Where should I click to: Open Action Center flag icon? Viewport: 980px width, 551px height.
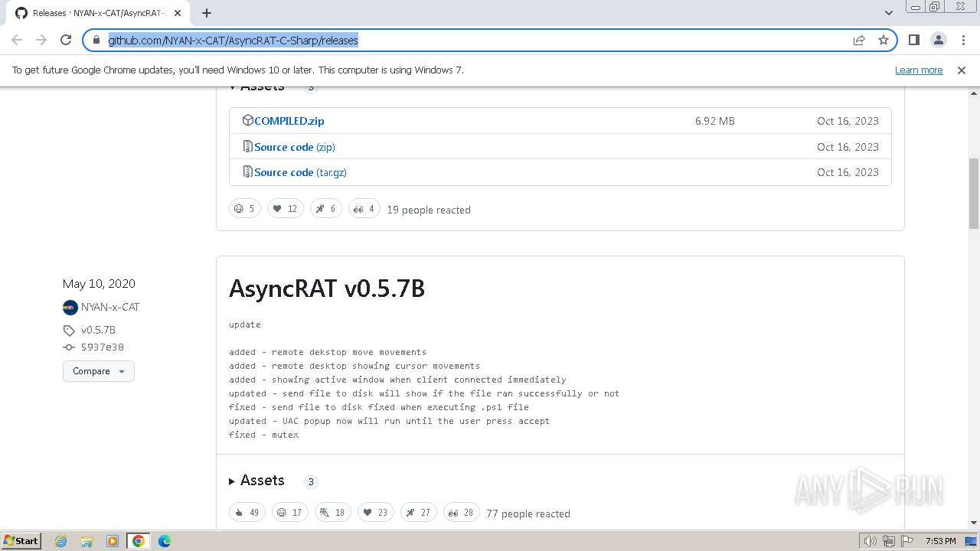click(907, 541)
